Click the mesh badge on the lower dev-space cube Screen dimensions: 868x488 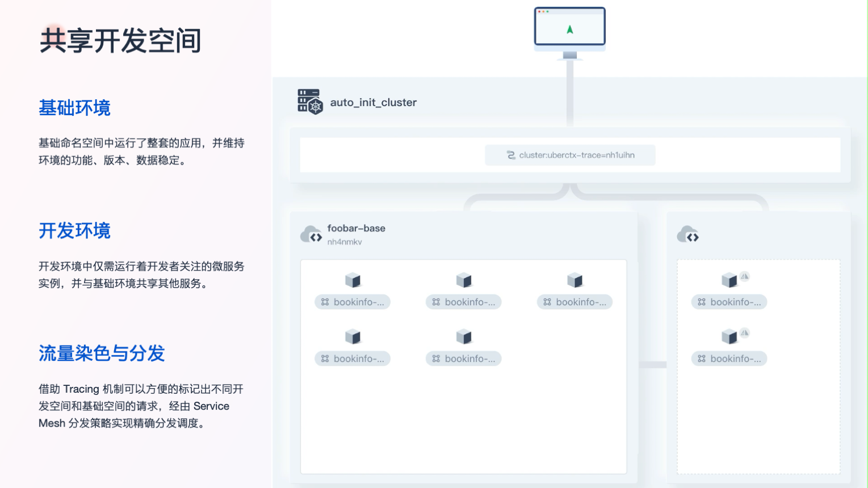[x=744, y=333]
